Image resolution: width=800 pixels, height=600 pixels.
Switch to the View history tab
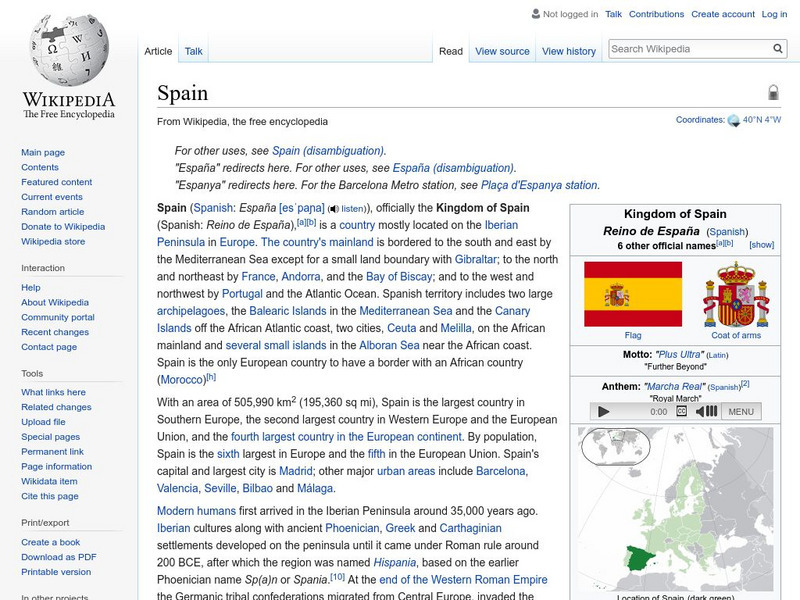pyautogui.click(x=569, y=50)
